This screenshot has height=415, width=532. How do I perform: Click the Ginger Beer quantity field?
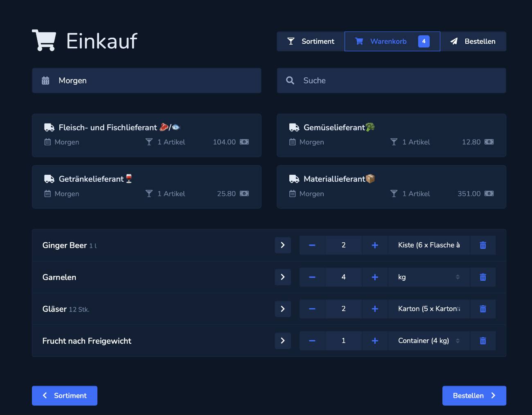tap(344, 245)
